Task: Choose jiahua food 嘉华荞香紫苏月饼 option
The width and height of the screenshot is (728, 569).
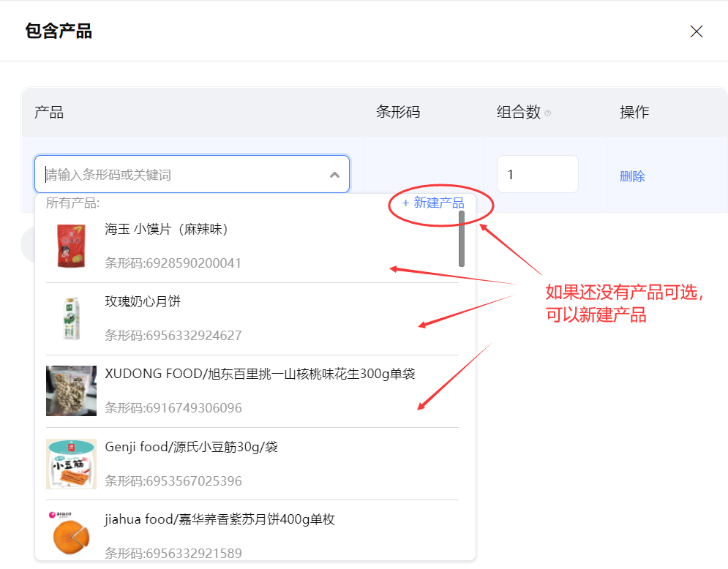Action: [219, 519]
